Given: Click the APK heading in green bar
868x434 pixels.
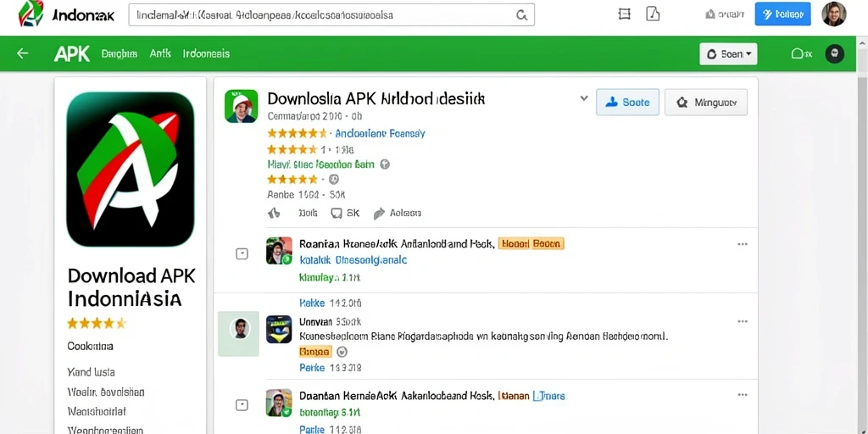Looking at the screenshot, I should [x=72, y=53].
